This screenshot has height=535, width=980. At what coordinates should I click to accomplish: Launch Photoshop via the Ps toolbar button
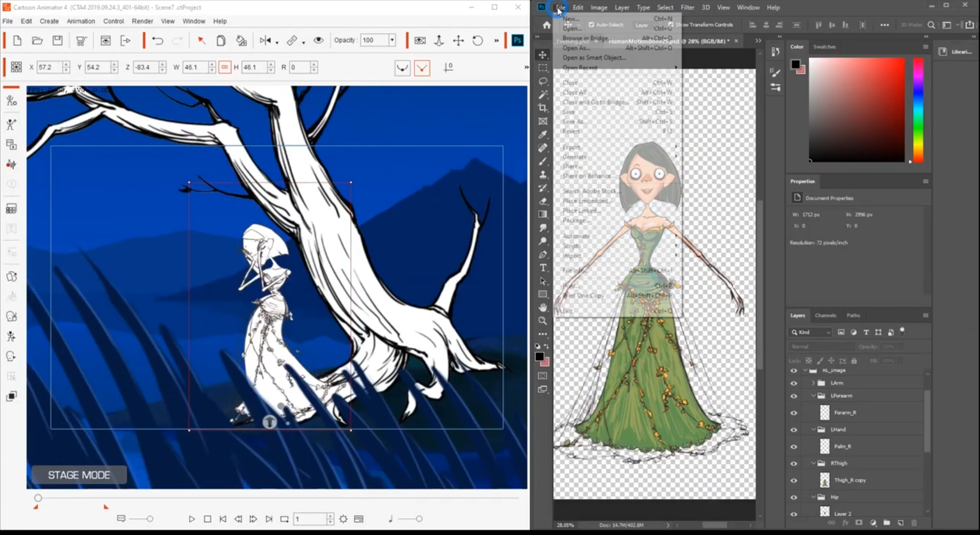coord(518,40)
